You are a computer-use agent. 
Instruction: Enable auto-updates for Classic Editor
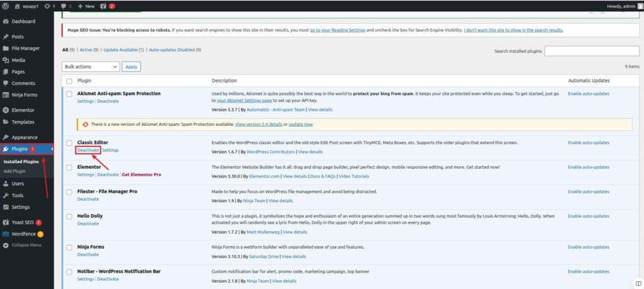click(589, 143)
